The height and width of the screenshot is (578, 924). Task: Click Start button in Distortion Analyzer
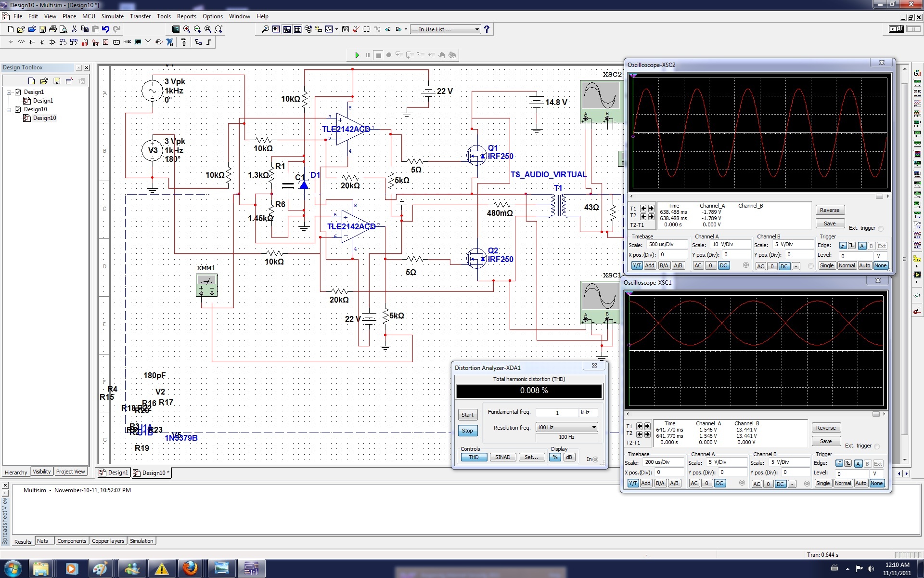pos(467,415)
